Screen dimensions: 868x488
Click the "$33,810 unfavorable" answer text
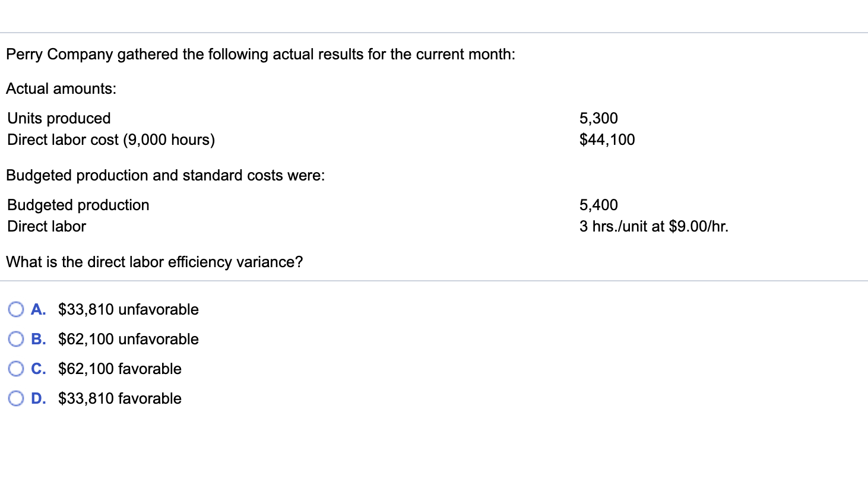click(128, 309)
